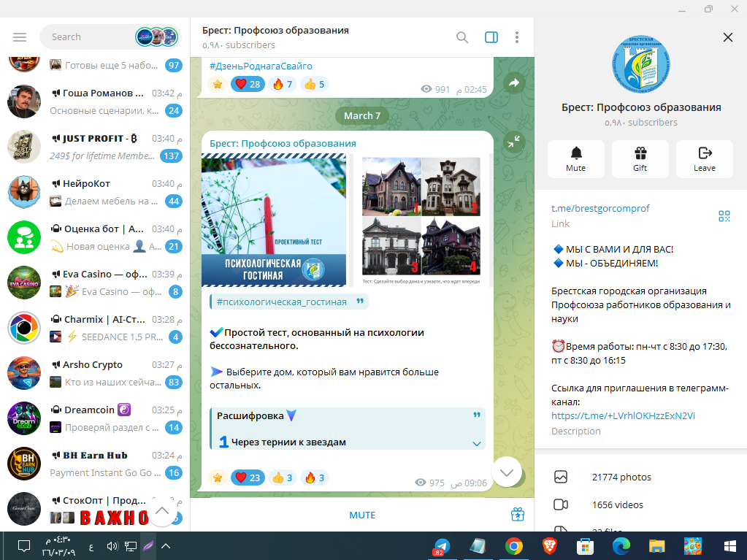Screen dimensions: 747x560
Task: Open File Explorer from the taskbar
Action: pyautogui.click(x=656, y=546)
